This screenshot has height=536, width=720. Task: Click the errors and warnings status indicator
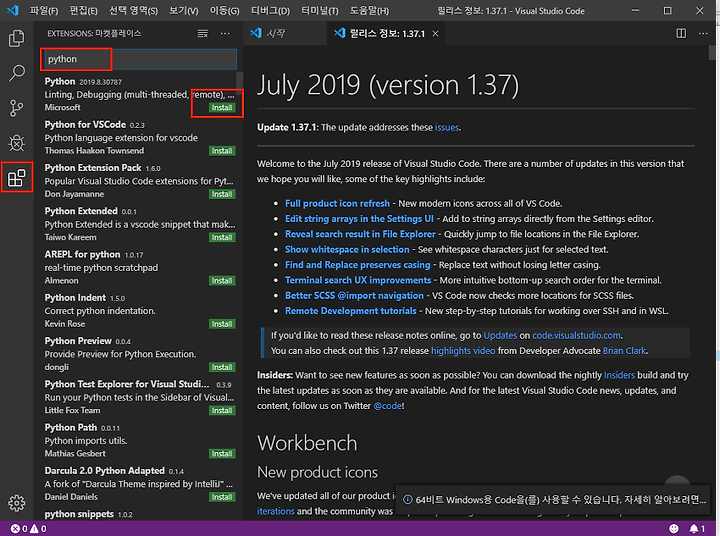[28, 529]
